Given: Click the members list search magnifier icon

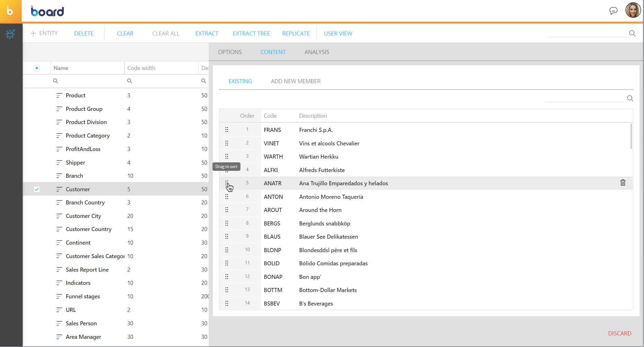Looking at the screenshot, I should click(x=630, y=98).
